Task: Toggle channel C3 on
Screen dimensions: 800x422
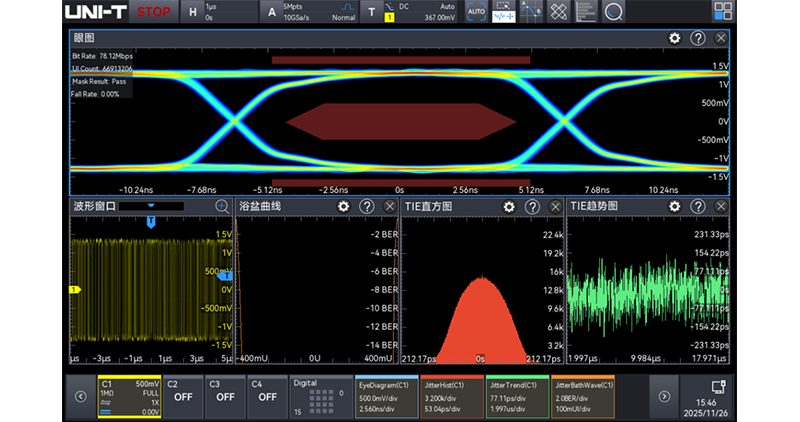Action: click(x=226, y=396)
